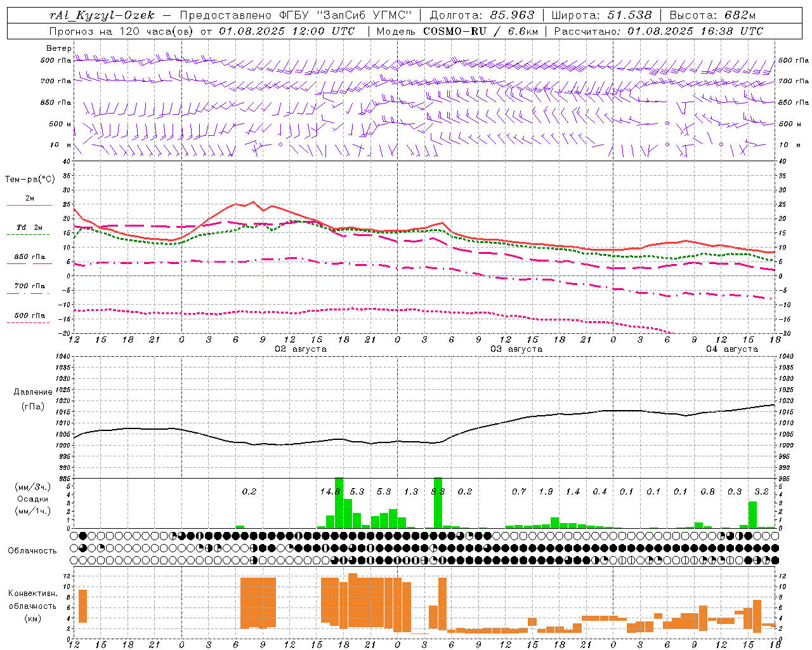Click the 1.3 precipitation total
The image size is (812, 650).
pos(411,491)
